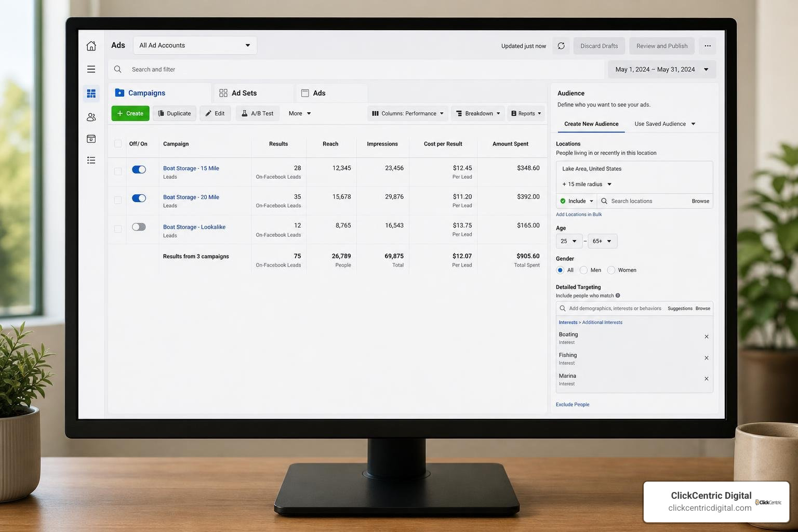The width and height of the screenshot is (798, 532).
Task: Open the hamburger menu icon
Action: point(91,69)
